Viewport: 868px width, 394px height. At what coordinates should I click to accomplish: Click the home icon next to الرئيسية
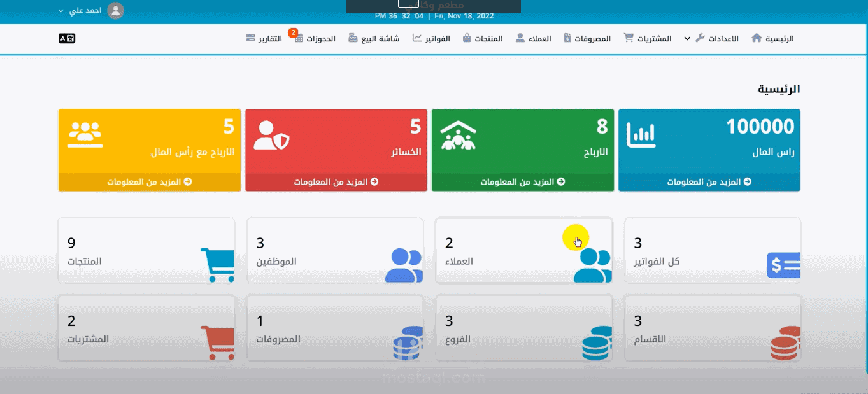(x=757, y=38)
